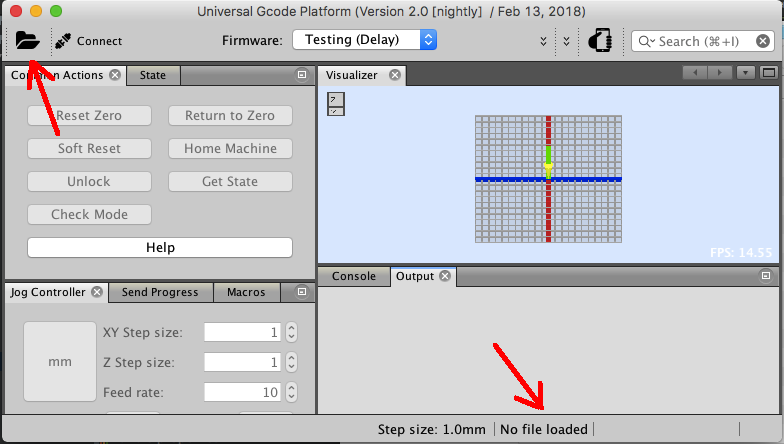Open the Firmware Testing (Delay) dropdown
The width and height of the screenshot is (784, 444).
click(364, 40)
